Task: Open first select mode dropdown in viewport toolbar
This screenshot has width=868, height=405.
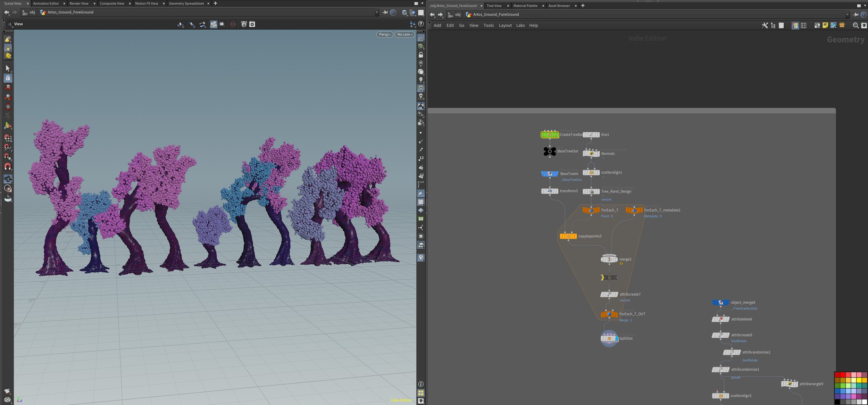Action: pyautogui.click(x=181, y=24)
